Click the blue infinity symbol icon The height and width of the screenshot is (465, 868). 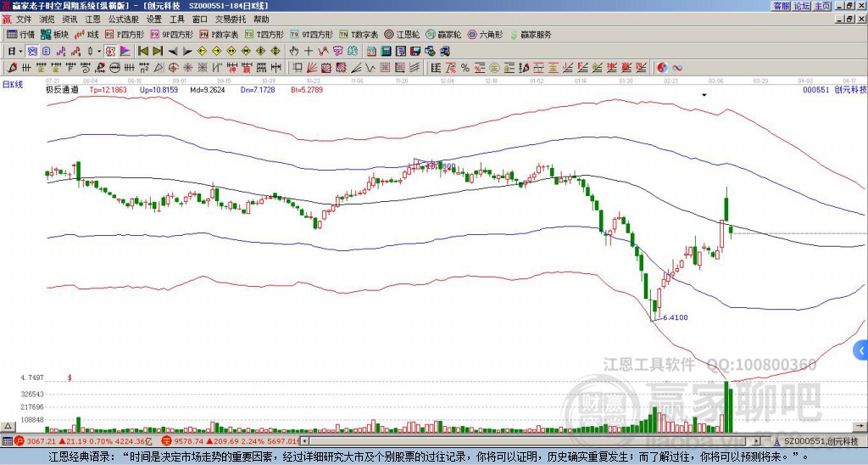(x=677, y=68)
